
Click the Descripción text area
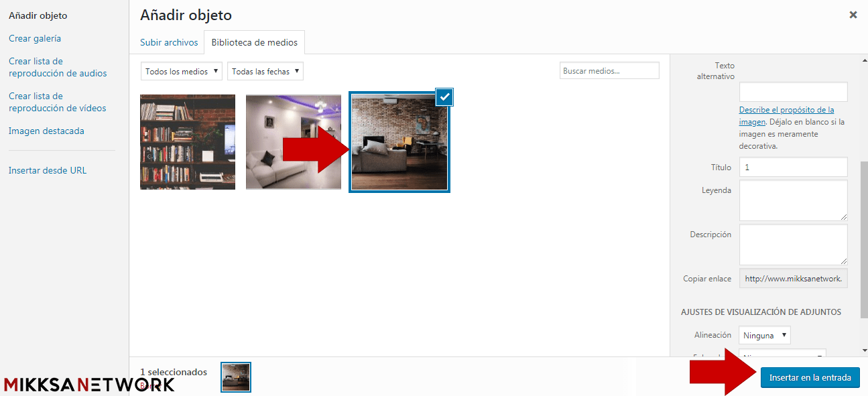[x=793, y=244]
